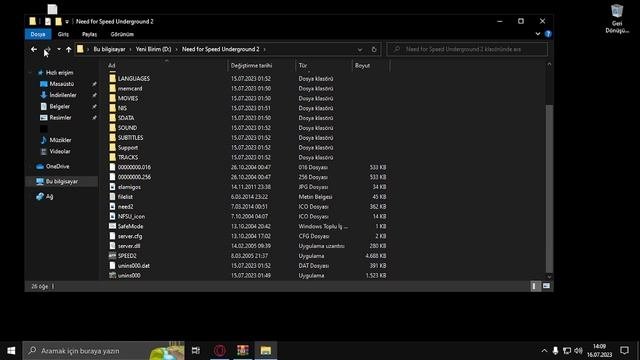Select the TRACKS folder icon
The height and width of the screenshot is (360, 640).
pyautogui.click(x=113, y=157)
